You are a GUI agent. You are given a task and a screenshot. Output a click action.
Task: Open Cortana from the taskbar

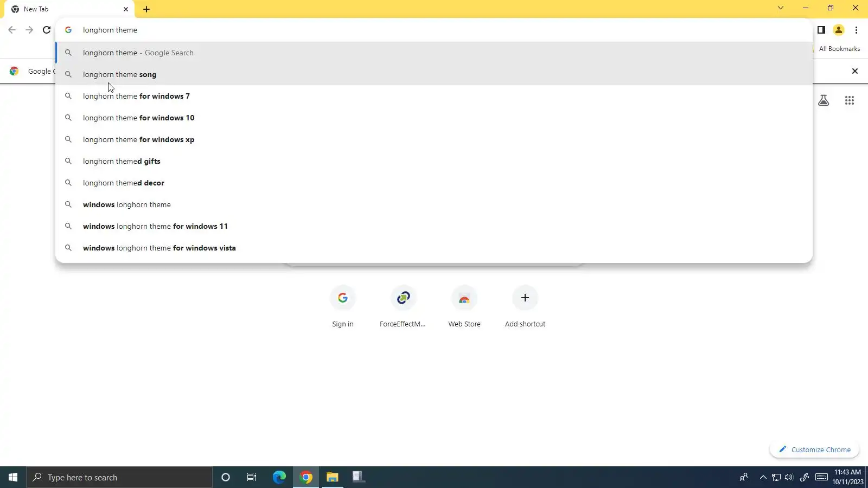226,477
